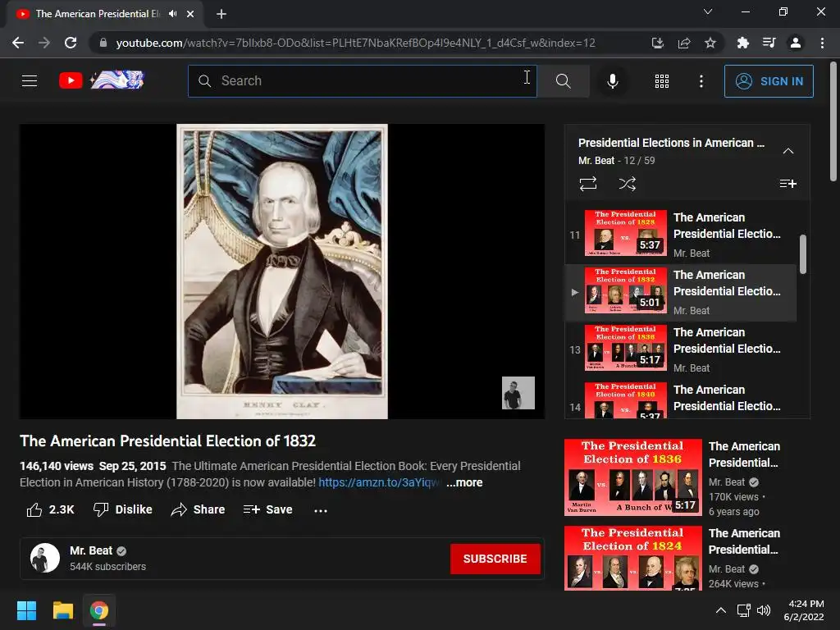Open media controls icon in Chrome toolbar
The width and height of the screenshot is (840, 630).
(x=769, y=43)
